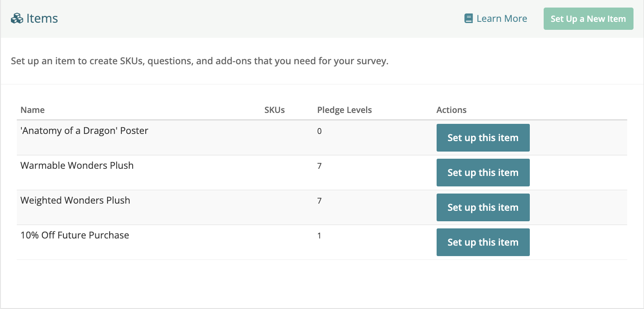Click the Actions column header
The width and height of the screenshot is (644, 309).
click(x=451, y=110)
